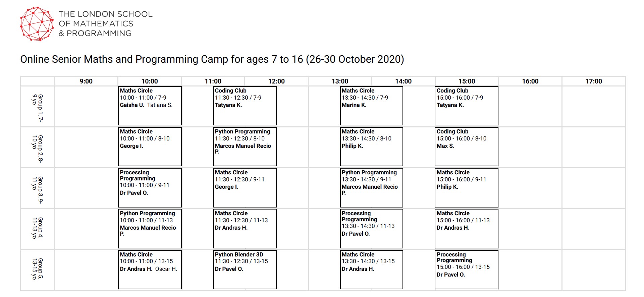Select the Group 5, 13-15 yo row label
This screenshot has height=297, width=644.
click(x=37, y=270)
